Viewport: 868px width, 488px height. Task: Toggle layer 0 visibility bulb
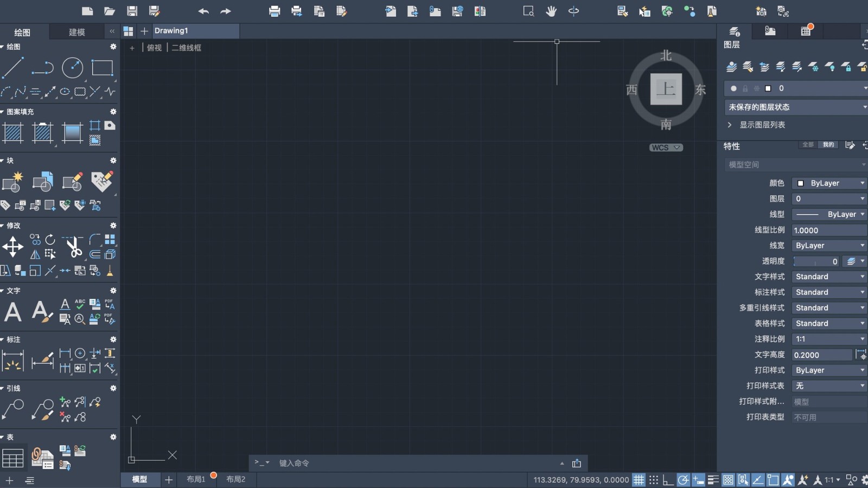point(733,88)
